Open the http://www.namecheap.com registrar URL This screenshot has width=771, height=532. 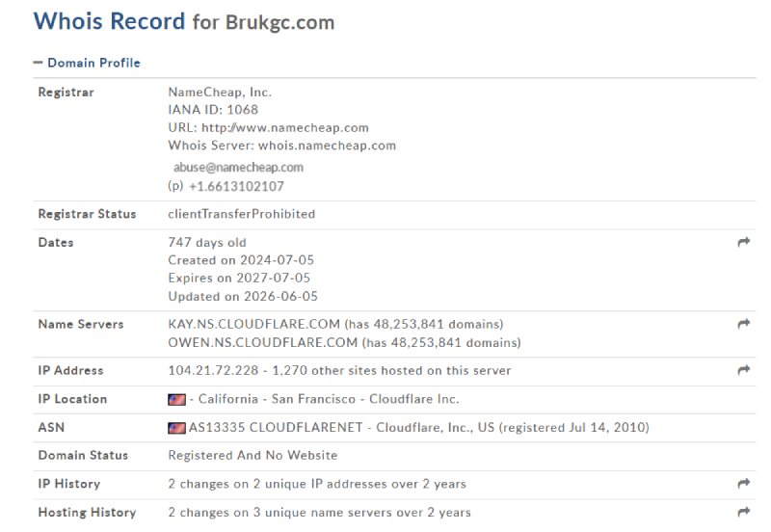coord(285,128)
